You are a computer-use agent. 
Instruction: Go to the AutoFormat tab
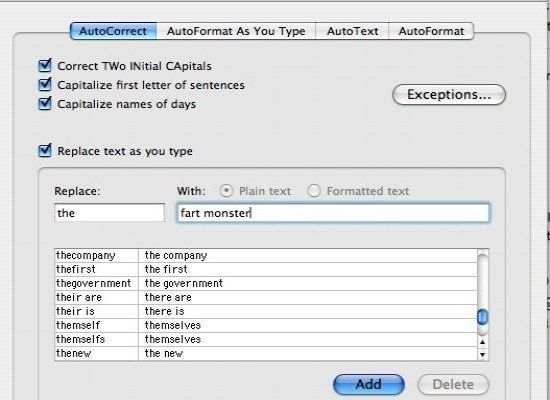[x=431, y=31]
